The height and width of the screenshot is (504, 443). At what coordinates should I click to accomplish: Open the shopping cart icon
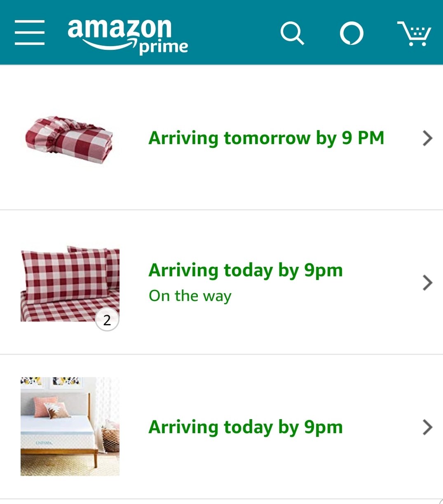click(x=414, y=33)
